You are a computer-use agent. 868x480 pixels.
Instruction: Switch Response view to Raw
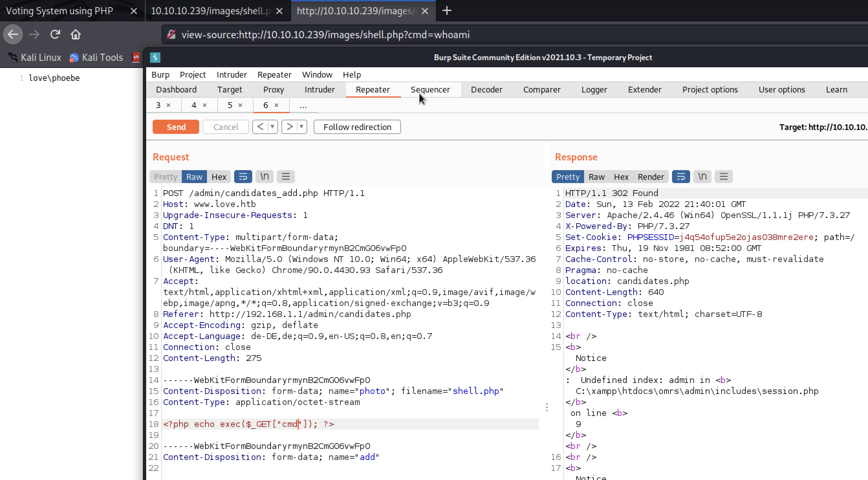point(596,177)
